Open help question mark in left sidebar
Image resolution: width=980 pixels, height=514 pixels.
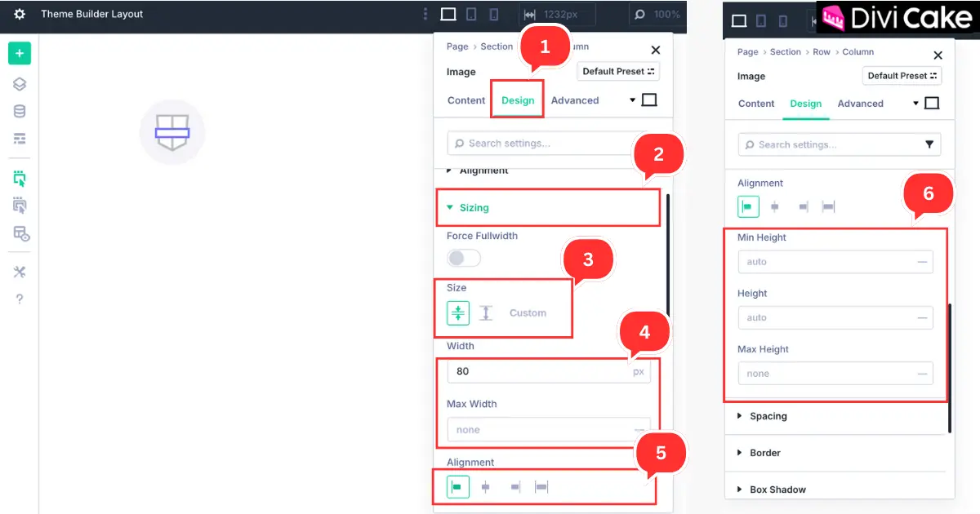tap(20, 299)
